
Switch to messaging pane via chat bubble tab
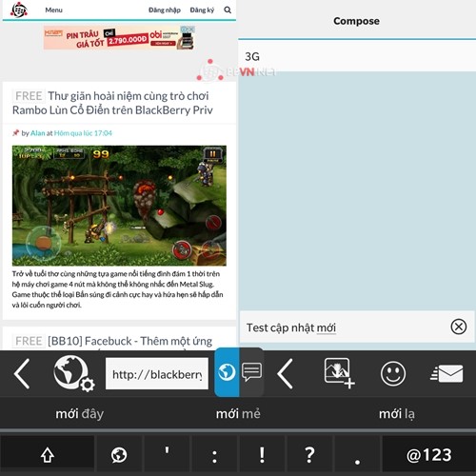pos(251,372)
